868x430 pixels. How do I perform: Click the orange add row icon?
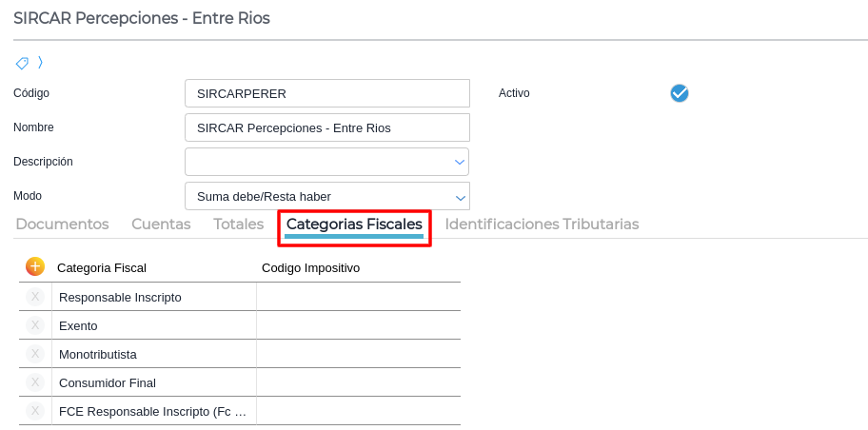click(x=35, y=267)
